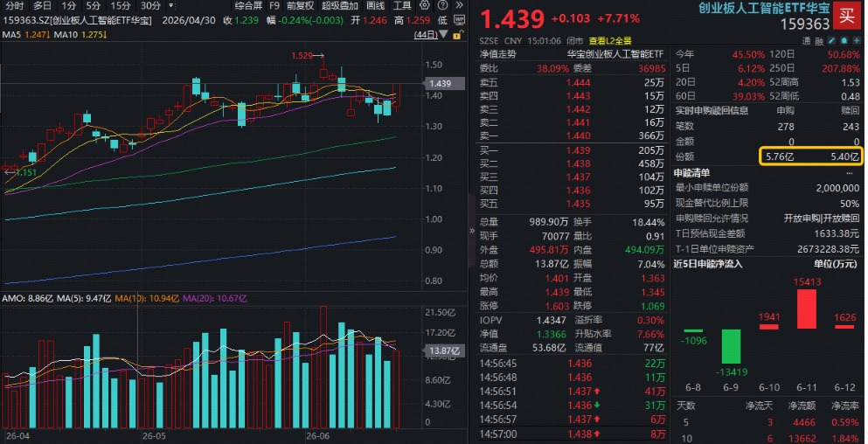Click the 融 badge
Viewport: 868px width, 444px height.
tap(819, 42)
